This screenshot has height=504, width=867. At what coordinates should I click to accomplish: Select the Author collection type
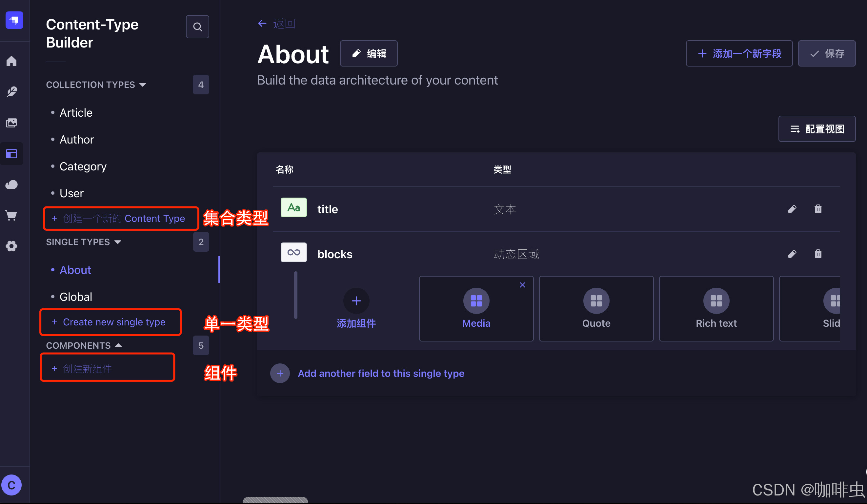pos(76,140)
